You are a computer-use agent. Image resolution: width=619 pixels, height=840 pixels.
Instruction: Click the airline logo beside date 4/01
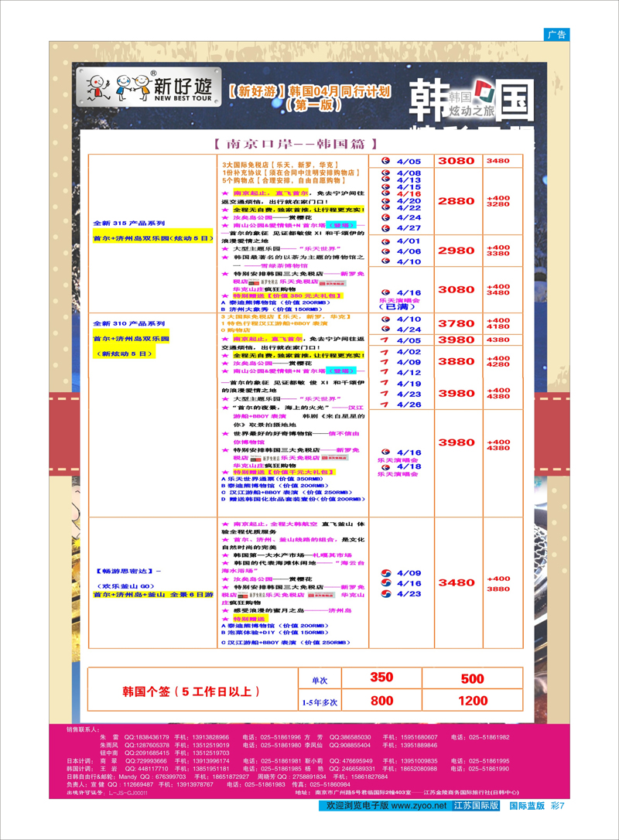(385, 241)
